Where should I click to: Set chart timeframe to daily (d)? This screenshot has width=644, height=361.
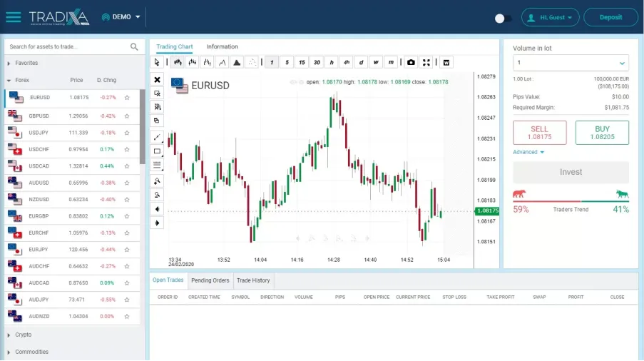[x=361, y=62]
